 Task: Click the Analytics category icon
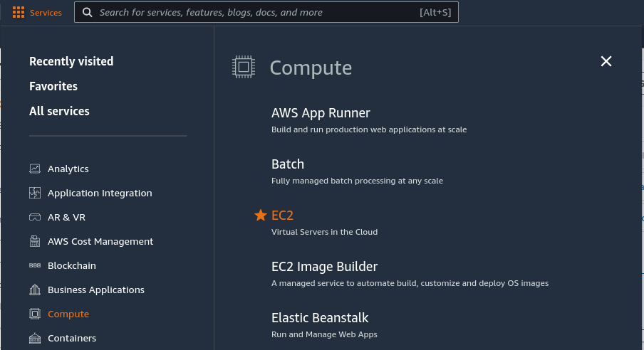[x=35, y=169]
